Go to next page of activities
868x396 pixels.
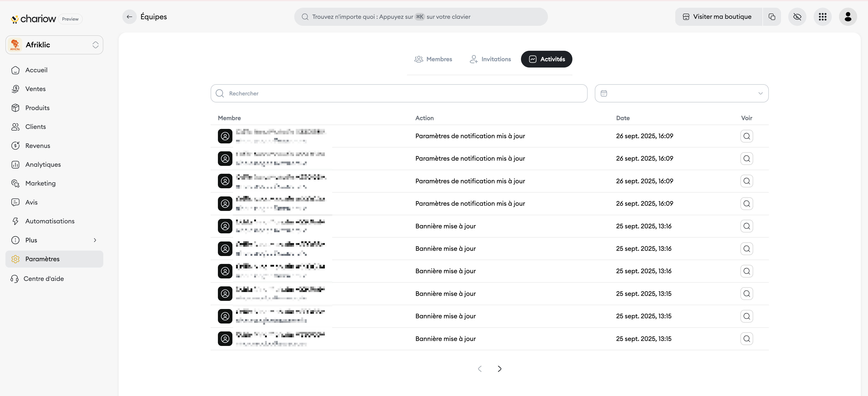499,369
